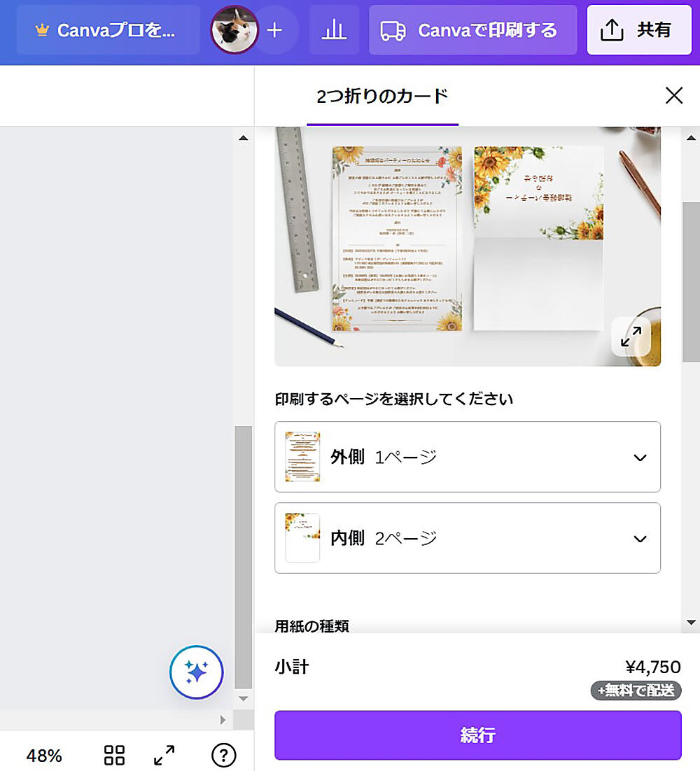Open the help question mark icon
This screenshot has height=771, width=700.
(x=224, y=756)
